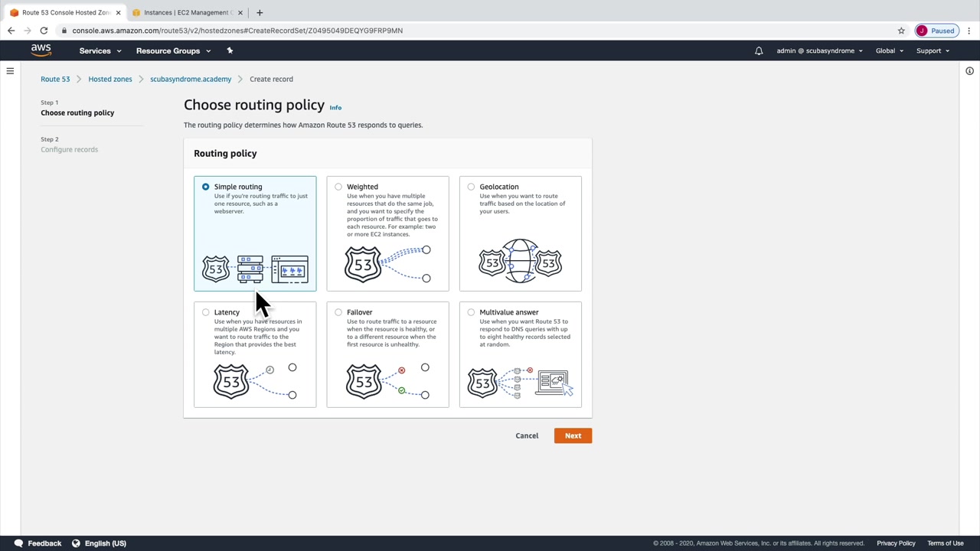This screenshot has width=980, height=551.
Task: Click the Simple routing illustration
Action: [x=255, y=269]
